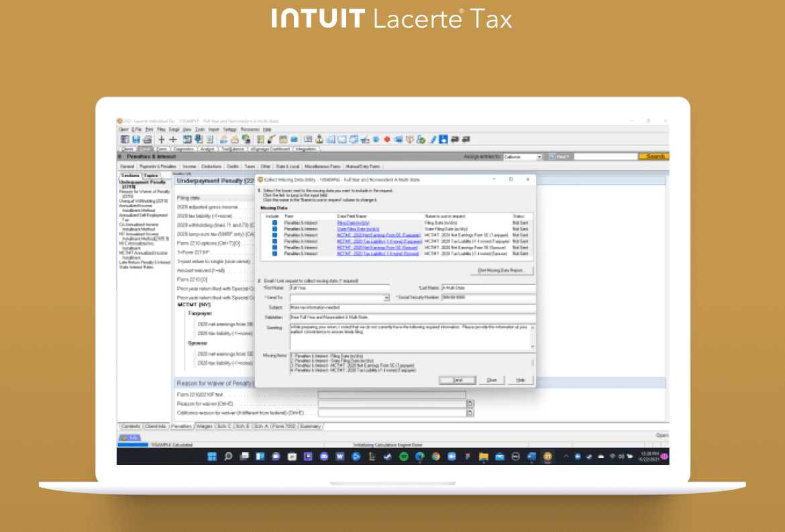Viewport: 785px width, 532px height.
Task: Follow the State Filing Date link
Action: pyautogui.click(x=358, y=229)
